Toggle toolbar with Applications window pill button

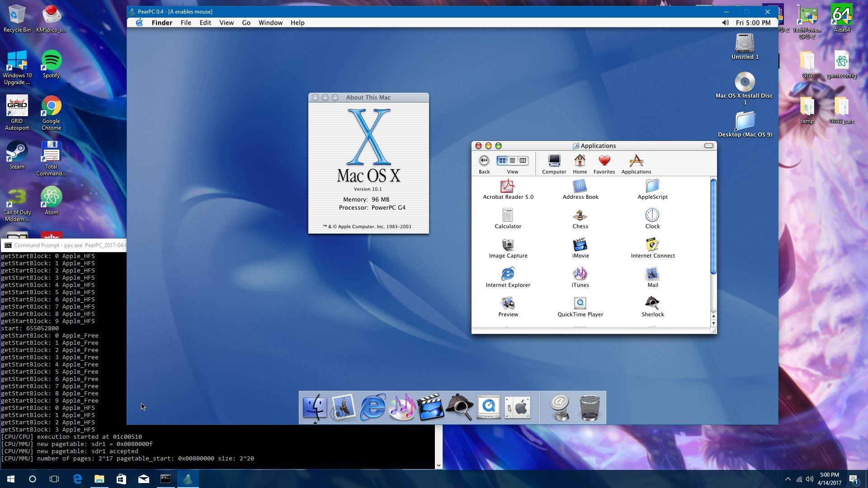tap(708, 145)
